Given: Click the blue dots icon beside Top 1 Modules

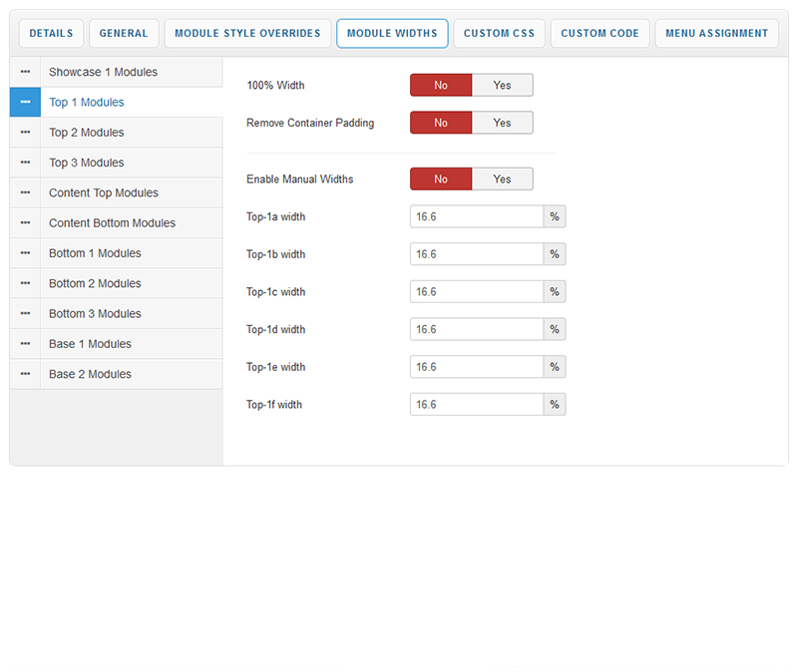Looking at the screenshot, I should pyautogui.click(x=25, y=102).
